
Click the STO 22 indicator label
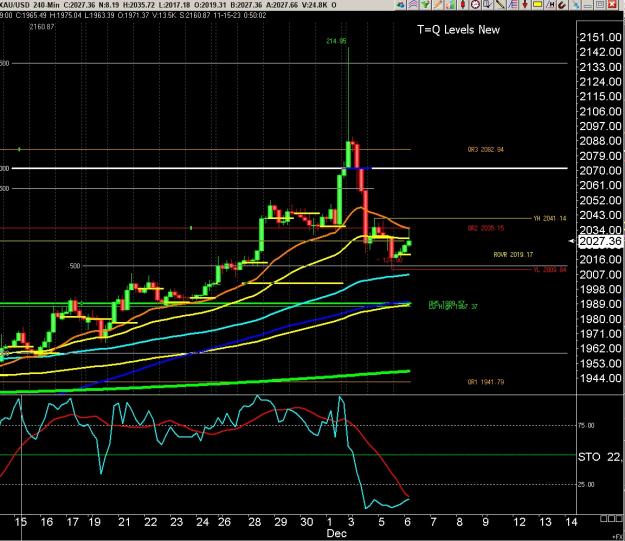pos(599,457)
